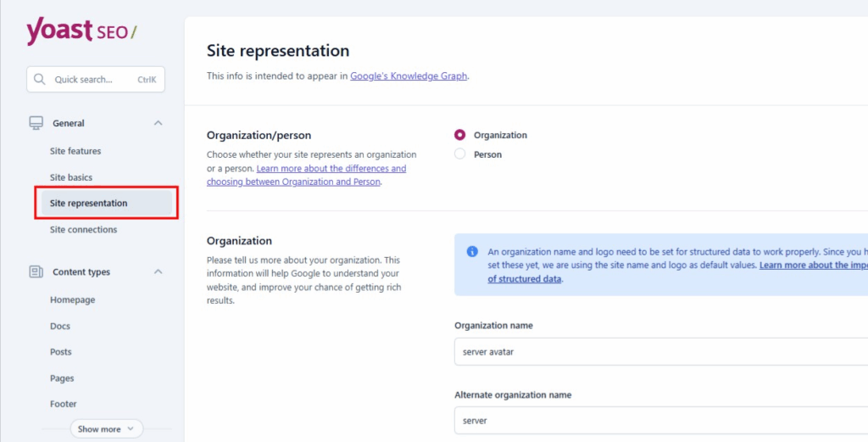Click the Organization/person section heading

[259, 135]
